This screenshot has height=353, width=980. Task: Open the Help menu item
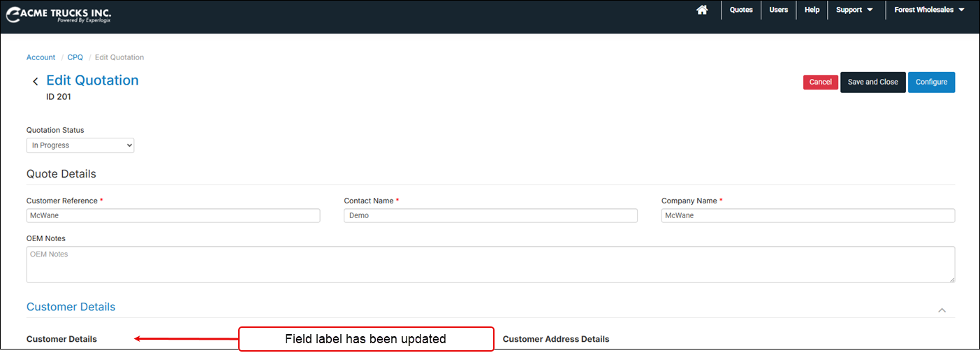tap(812, 10)
